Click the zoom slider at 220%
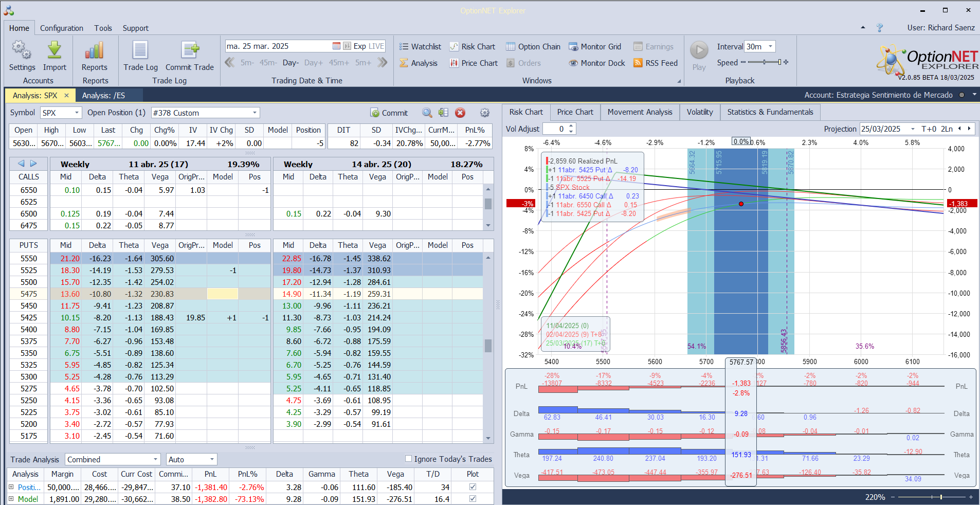Image resolution: width=980 pixels, height=505 pixels. pyautogui.click(x=941, y=497)
